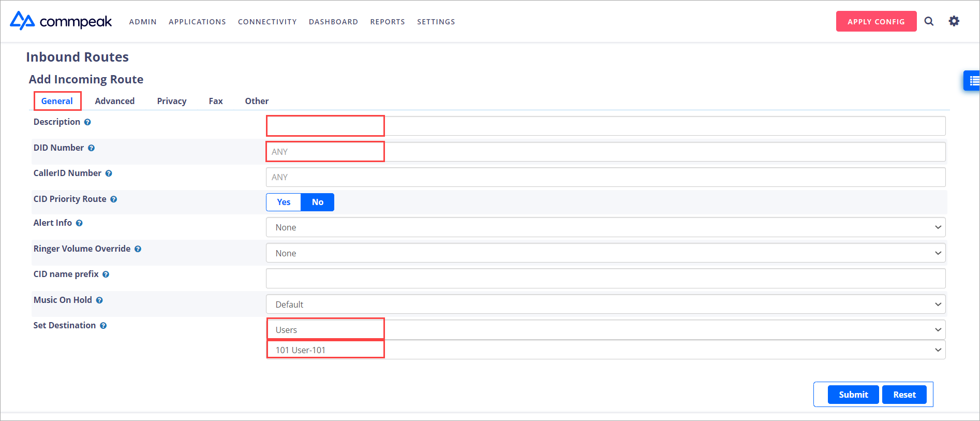
Task: Open the Admin menu
Action: click(x=143, y=22)
